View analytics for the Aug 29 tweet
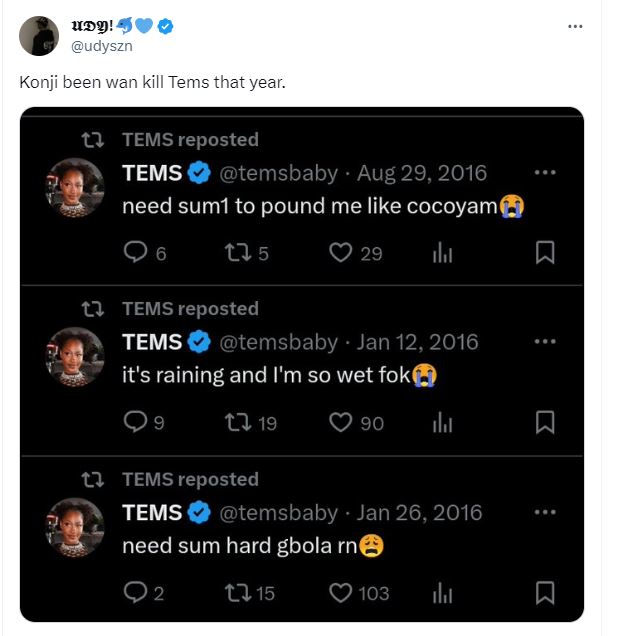Image resolution: width=630 pixels, height=636 pixels. [442, 253]
